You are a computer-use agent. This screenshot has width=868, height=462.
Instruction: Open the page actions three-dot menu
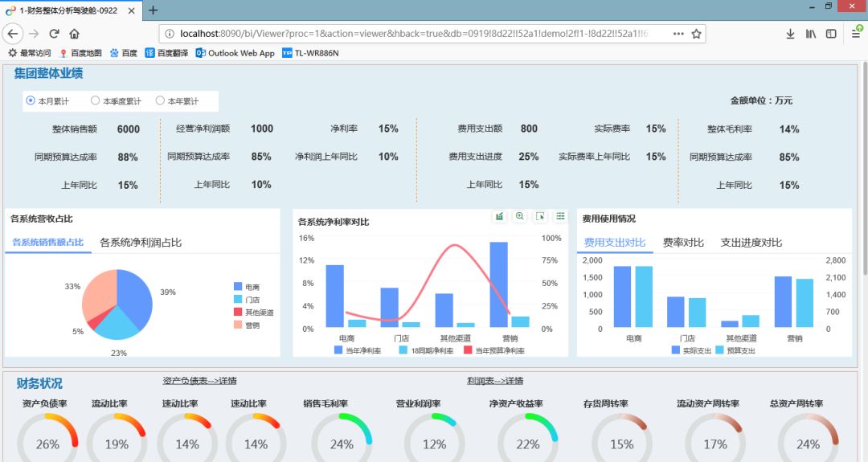(678, 34)
